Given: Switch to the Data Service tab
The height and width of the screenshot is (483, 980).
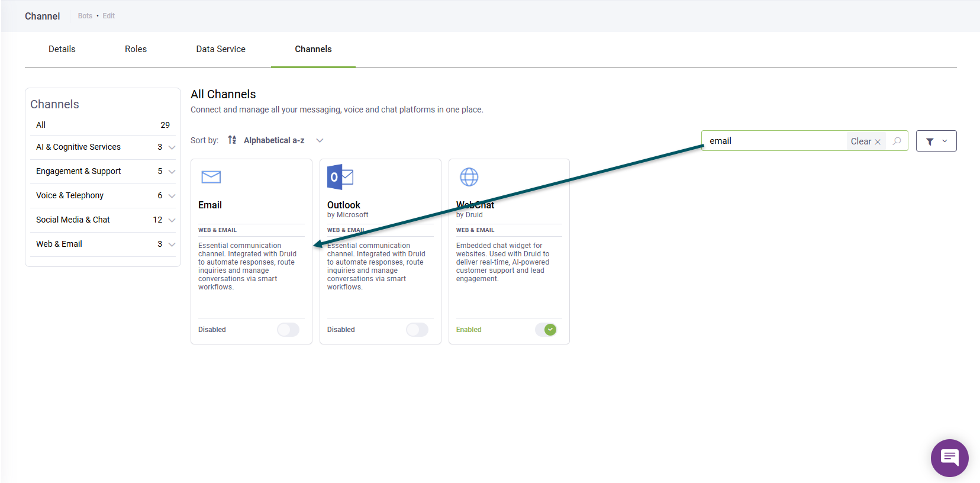Looking at the screenshot, I should point(221,49).
